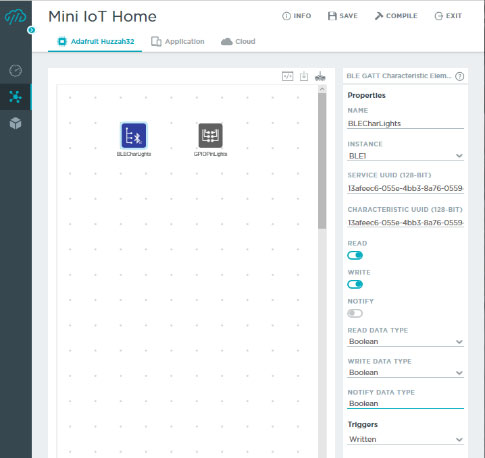
Task: Open the Read Data Type dropdown
Action: [x=405, y=342]
